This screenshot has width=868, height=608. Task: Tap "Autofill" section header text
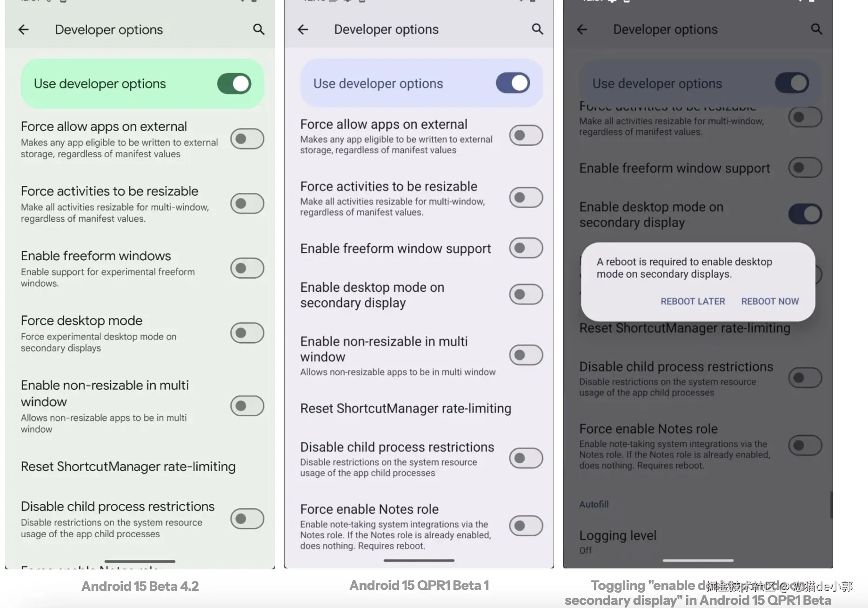tap(594, 504)
